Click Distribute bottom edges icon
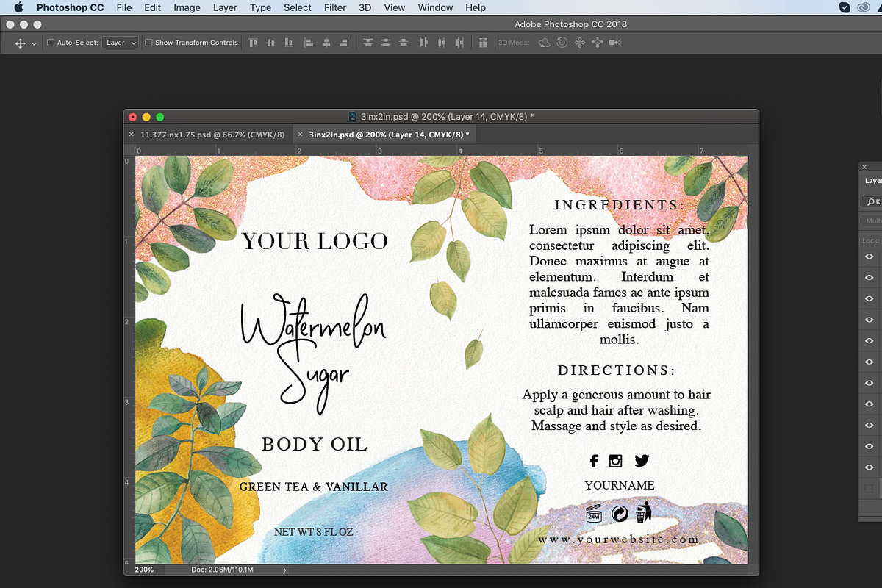 [402, 43]
